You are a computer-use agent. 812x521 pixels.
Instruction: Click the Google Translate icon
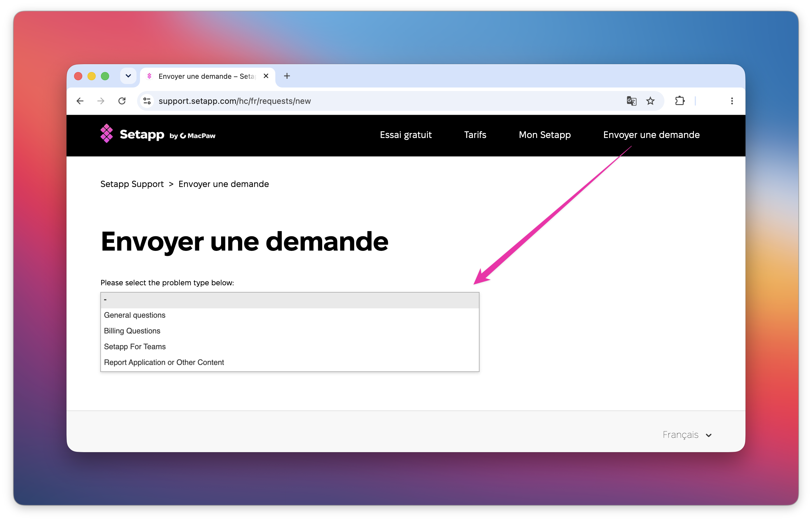631,101
